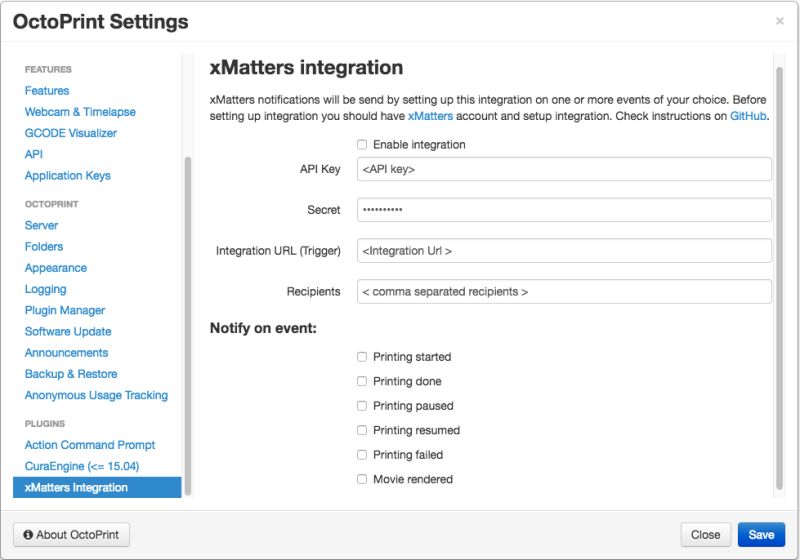This screenshot has width=800, height=560.
Task: Open the xMatters hyperlink in description
Action: (430, 116)
